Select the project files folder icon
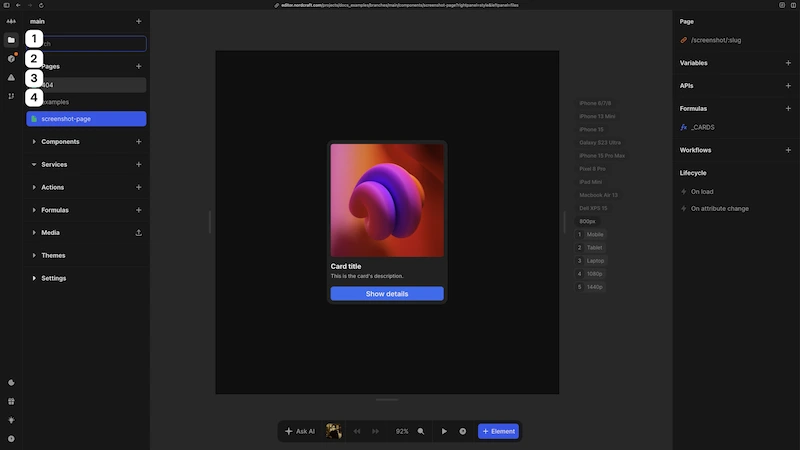 tap(11, 40)
